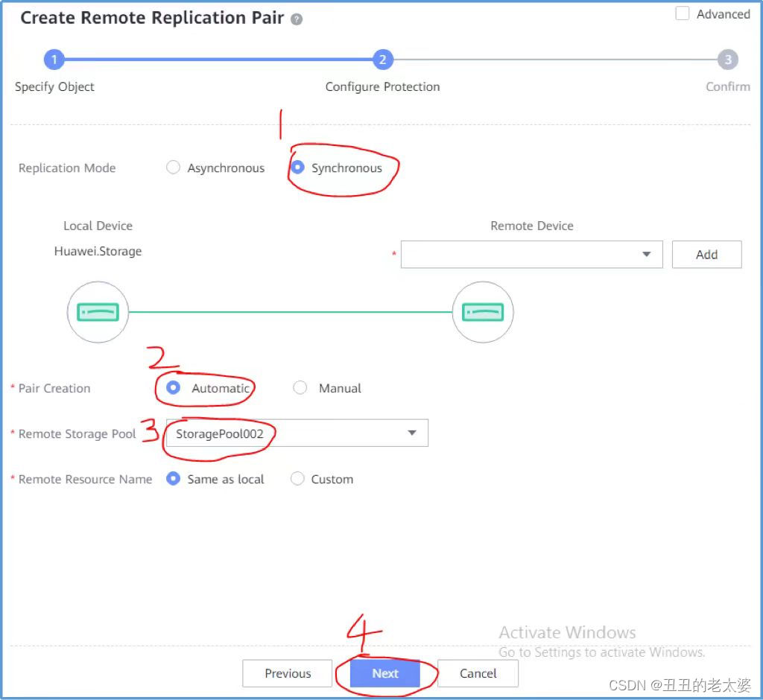Click the Replication Mode label
763x700 pixels.
[67, 168]
